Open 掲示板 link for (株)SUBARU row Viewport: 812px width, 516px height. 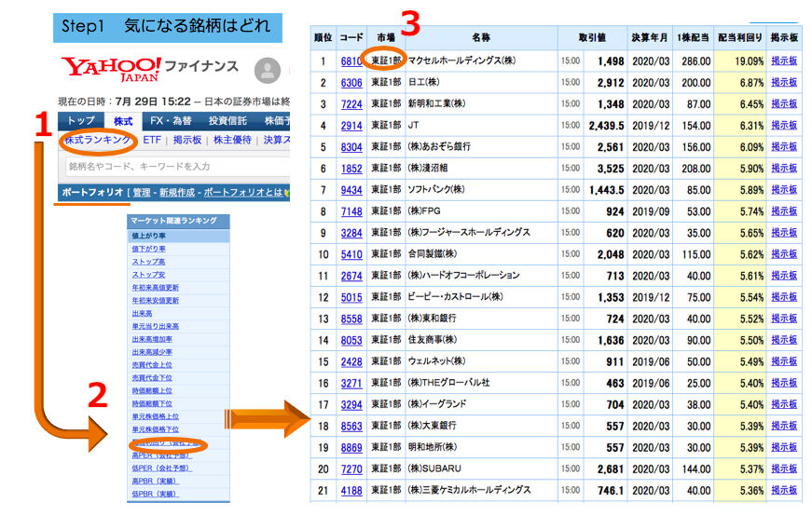pyautogui.click(x=784, y=468)
